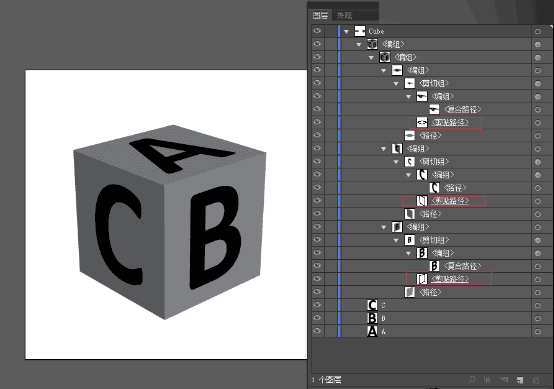Click target circle of <剪切组> with B thumbnail

coord(538,240)
